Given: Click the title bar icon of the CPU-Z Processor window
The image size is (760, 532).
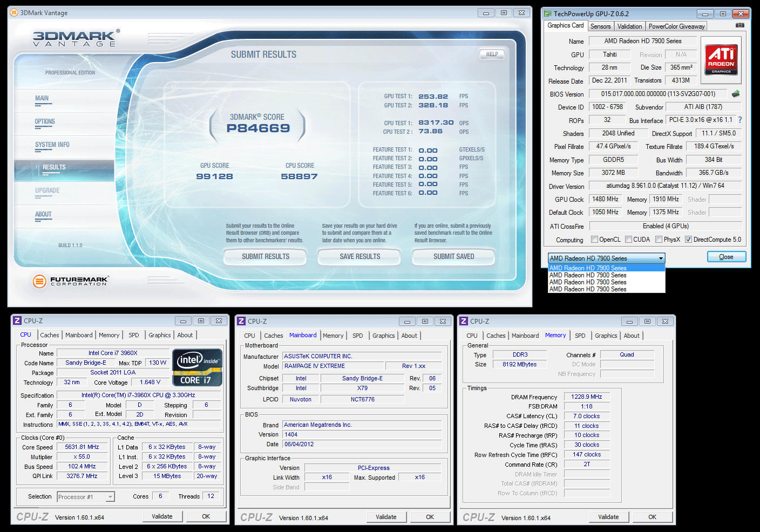Looking at the screenshot, I should (x=17, y=320).
